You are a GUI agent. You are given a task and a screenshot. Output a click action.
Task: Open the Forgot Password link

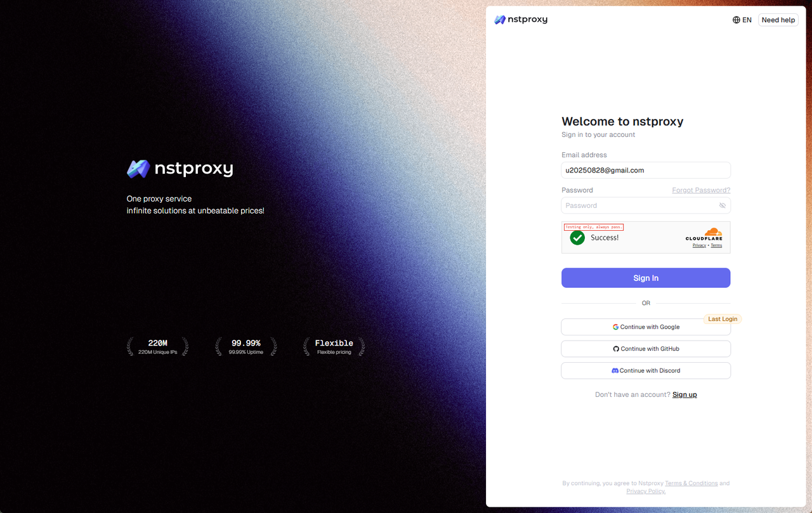coord(701,190)
